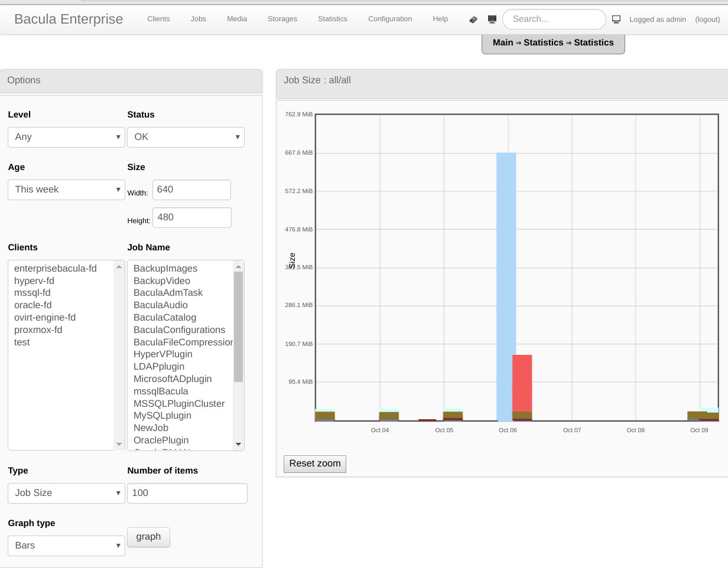Open the Configuration menu
This screenshot has height=568, width=728.
pyautogui.click(x=390, y=19)
